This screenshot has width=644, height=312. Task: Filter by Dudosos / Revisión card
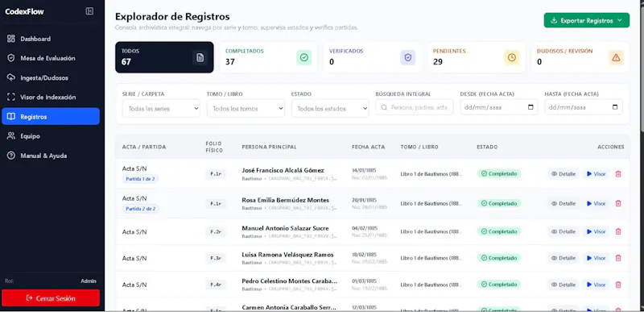[580, 57]
